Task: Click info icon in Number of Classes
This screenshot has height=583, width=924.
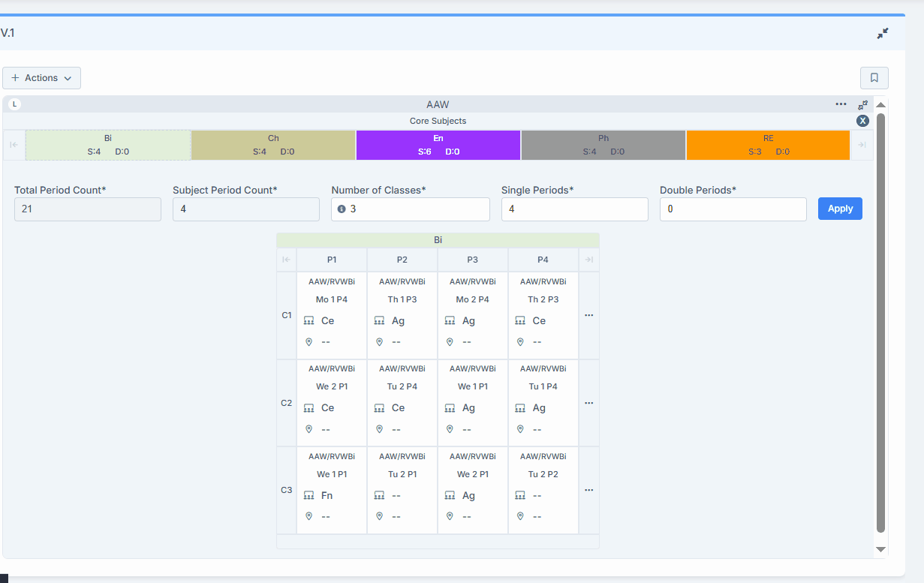Action: coord(342,209)
